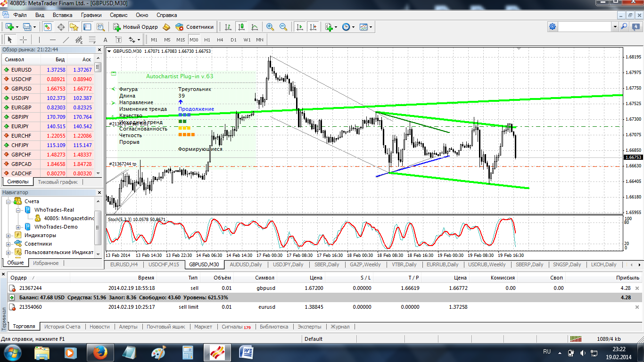Switch to История Счета terminal tab
This screenshot has width=644, height=362.
click(x=62, y=327)
